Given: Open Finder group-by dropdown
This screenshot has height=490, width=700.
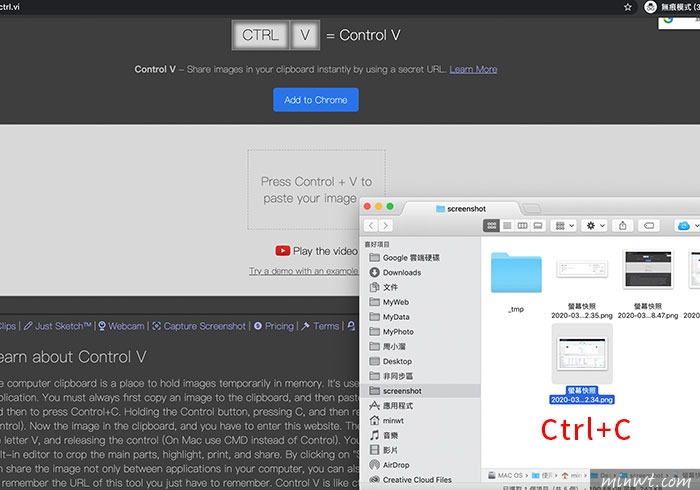Looking at the screenshot, I should [564, 225].
